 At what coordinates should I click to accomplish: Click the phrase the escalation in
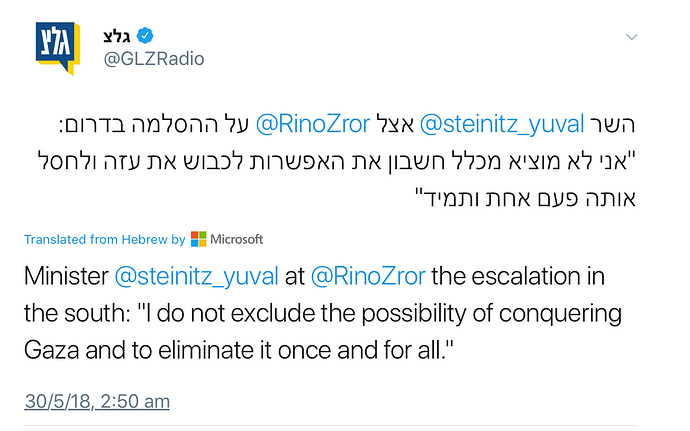(x=518, y=276)
